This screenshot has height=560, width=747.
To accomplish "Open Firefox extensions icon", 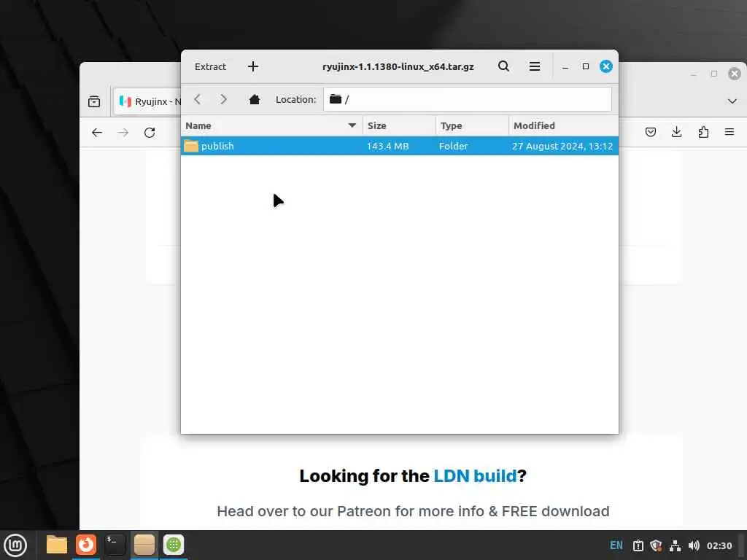I will click(x=703, y=132).
